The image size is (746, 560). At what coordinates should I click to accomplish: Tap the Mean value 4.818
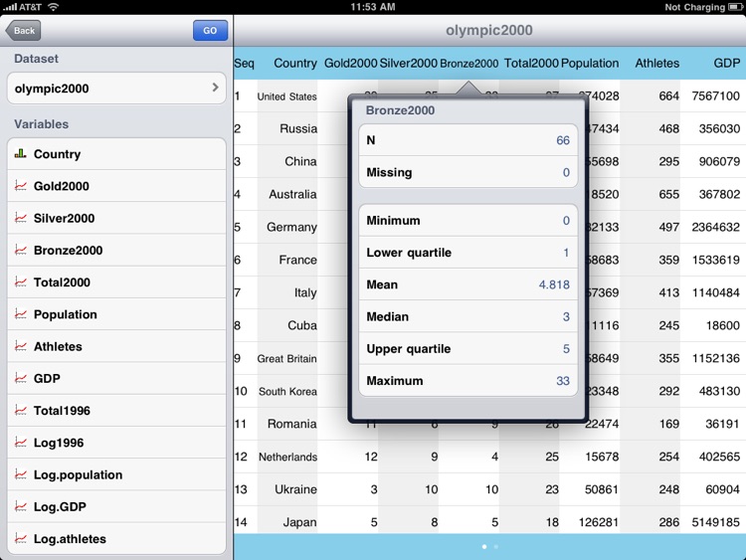tap(554, 284)
